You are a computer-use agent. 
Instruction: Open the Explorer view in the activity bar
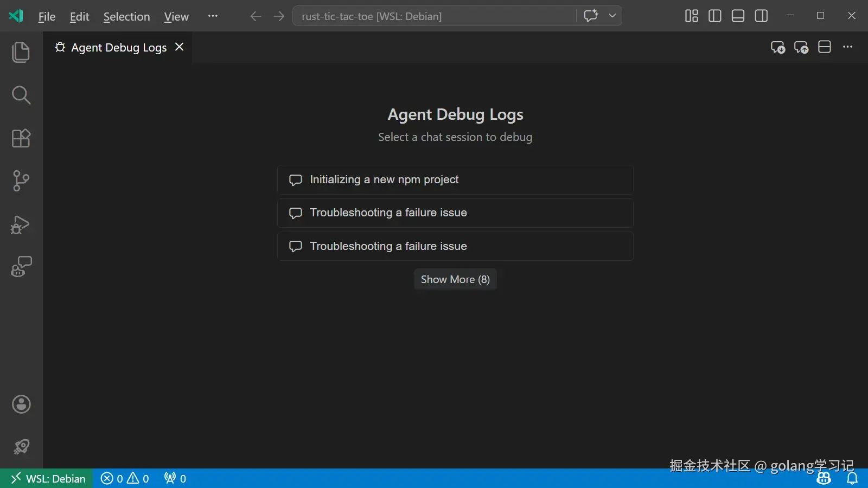[x=21, y=52]
